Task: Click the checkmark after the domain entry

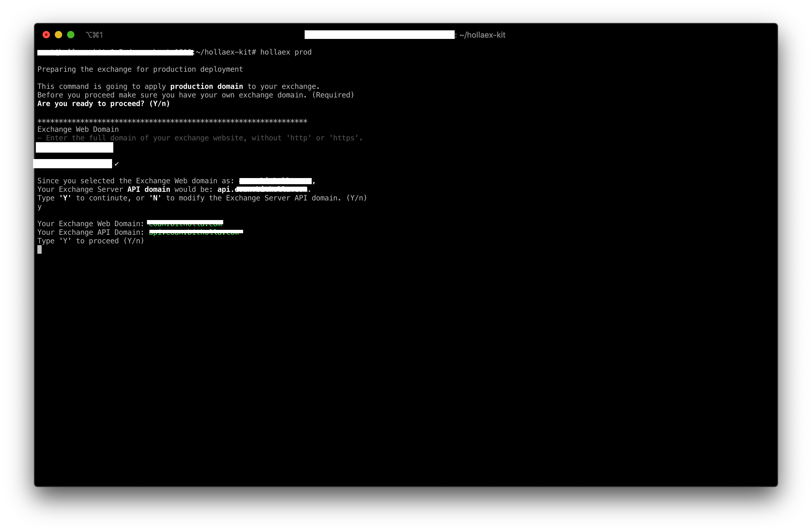Action: click(117, 164)
